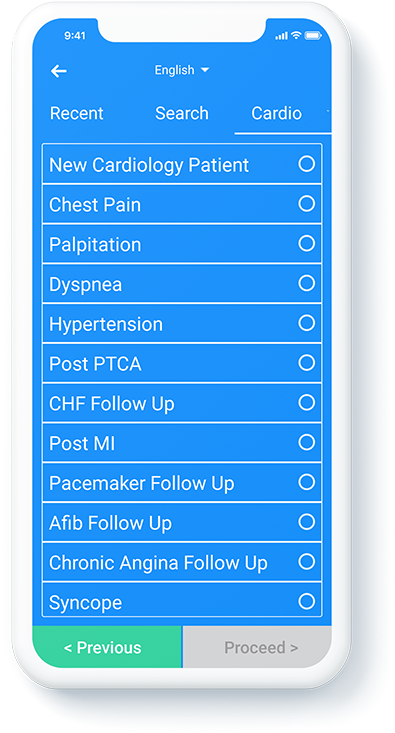This screenshot has width=395, height=733.
Task: Click the dropdown arrow beside English
Action: pos(205,70)
